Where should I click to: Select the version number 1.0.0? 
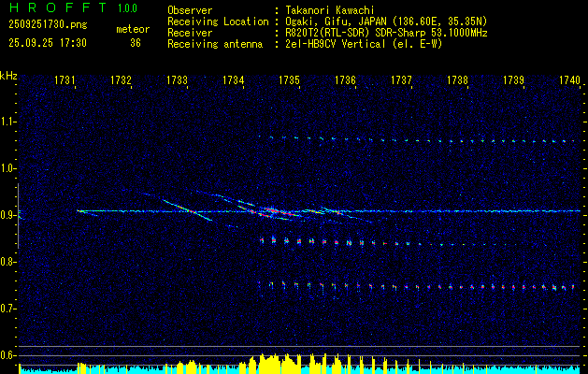click(x=127, y=8)
